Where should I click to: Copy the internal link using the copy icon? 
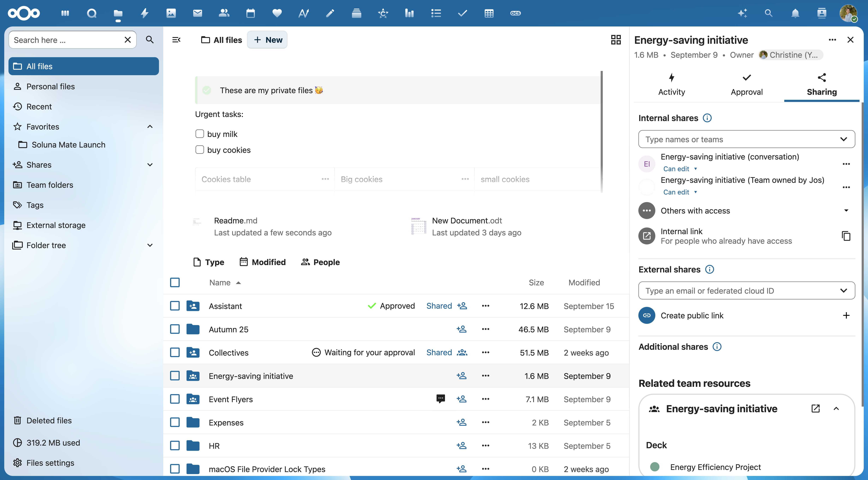coord(846,236)
